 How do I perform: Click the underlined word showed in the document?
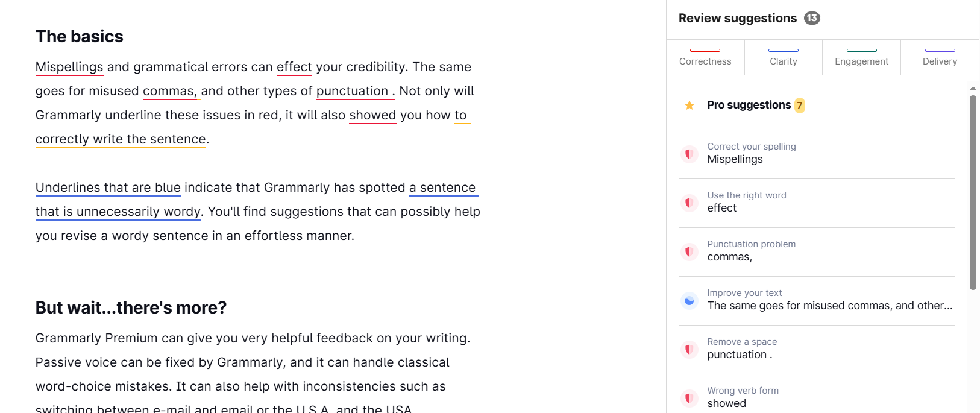[x=372, y=115]
